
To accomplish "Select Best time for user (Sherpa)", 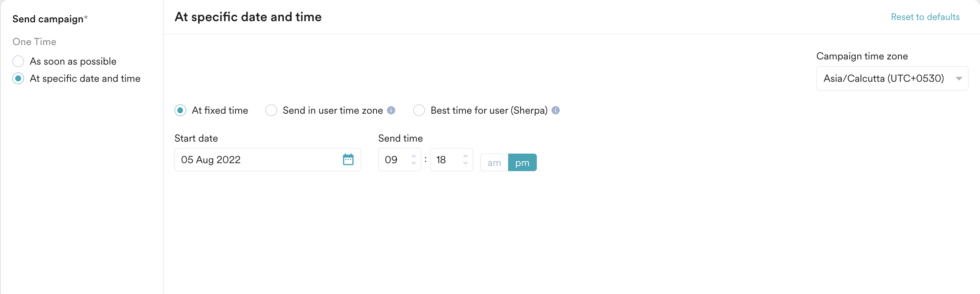I will pos(419,110).
